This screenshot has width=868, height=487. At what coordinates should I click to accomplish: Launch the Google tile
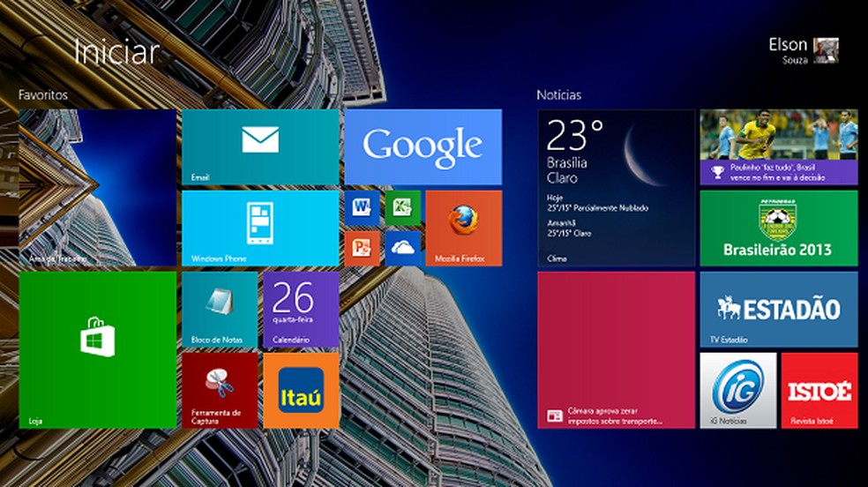pos(423,146)
